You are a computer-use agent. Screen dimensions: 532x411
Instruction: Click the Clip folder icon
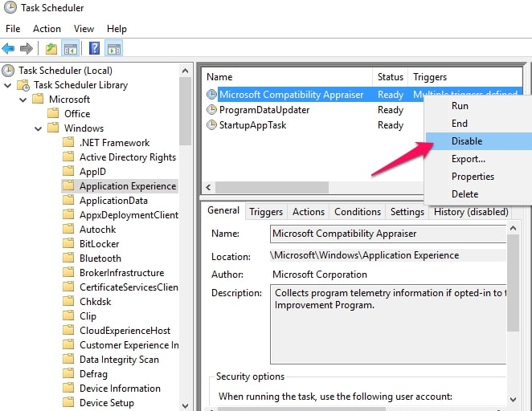pyautogui.click(x=68, y=315)
